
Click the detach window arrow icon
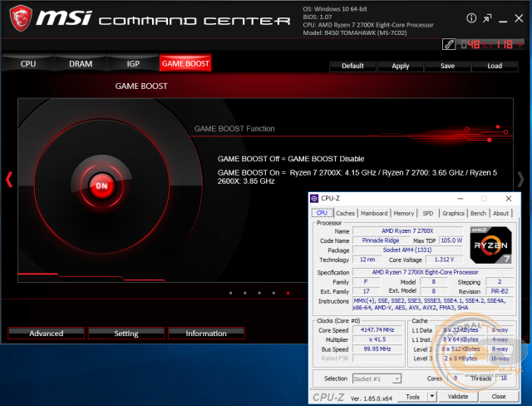tap(487, 18)
